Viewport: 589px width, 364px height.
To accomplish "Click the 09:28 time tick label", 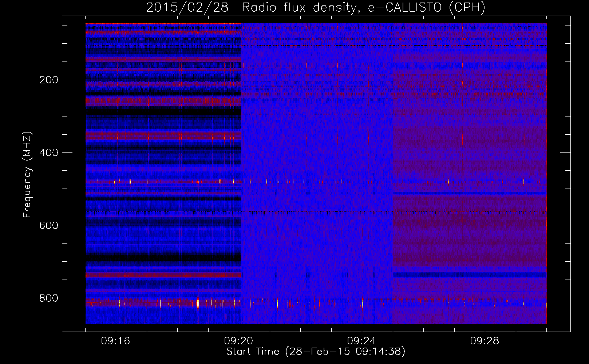I will pos(485,341).
